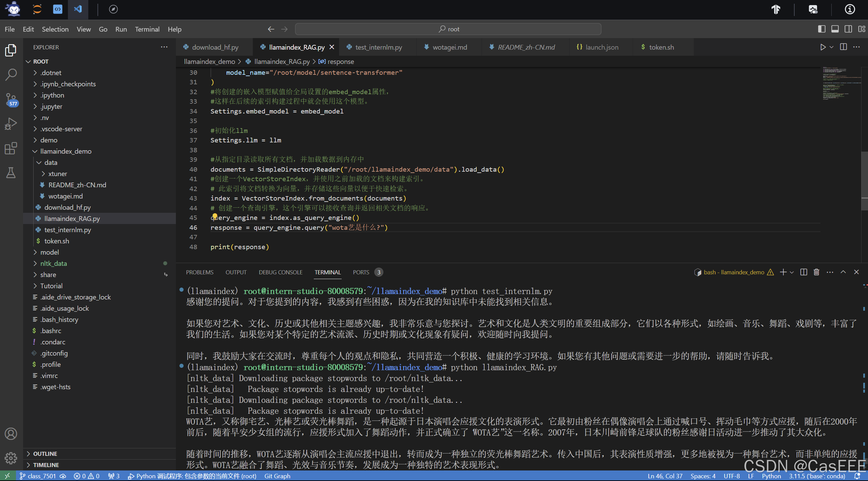Image resolution: width=868 pixels, height=481 pixels.
Task: Open the Search view in activity bar
Action: (11, 74)
